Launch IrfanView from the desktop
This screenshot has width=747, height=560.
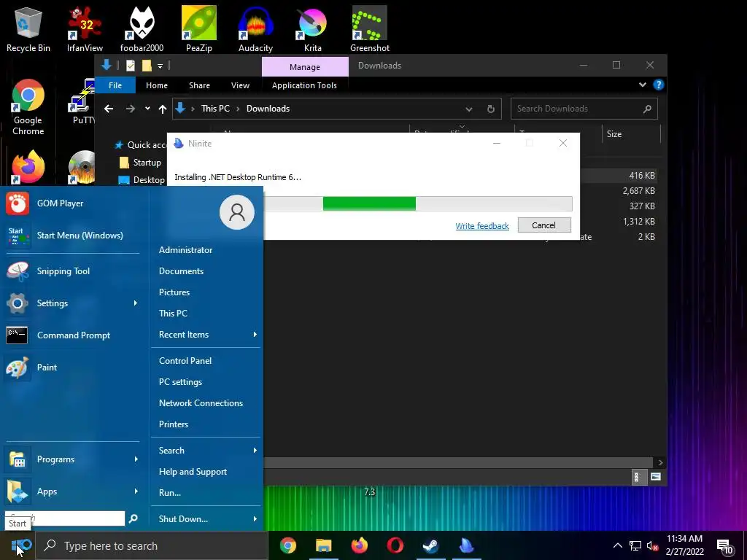[85, 29]
